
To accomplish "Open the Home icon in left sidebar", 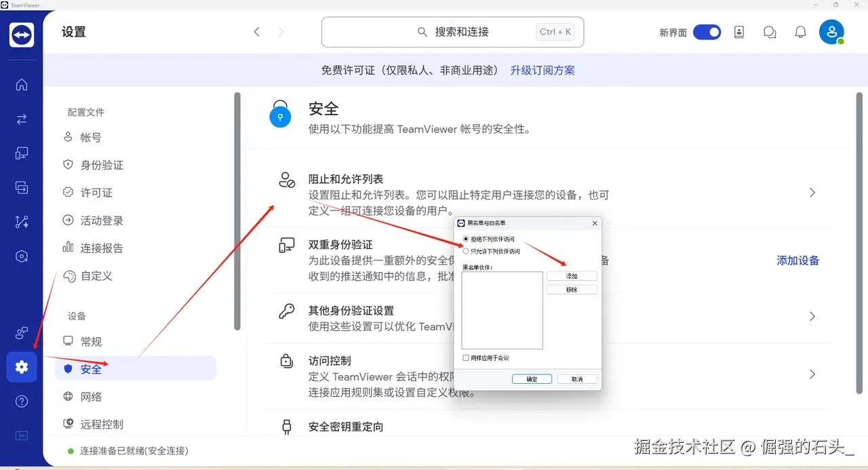I will click(22, 85).
